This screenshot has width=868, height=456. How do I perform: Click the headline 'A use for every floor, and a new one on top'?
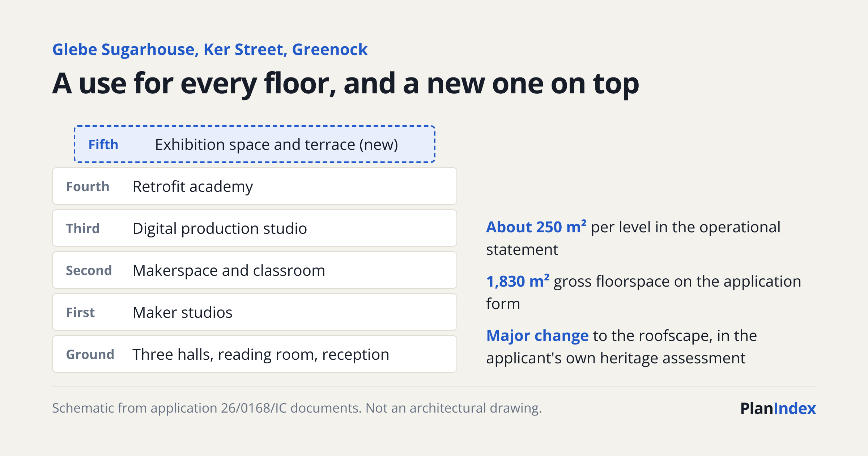[x=346, y=84]
